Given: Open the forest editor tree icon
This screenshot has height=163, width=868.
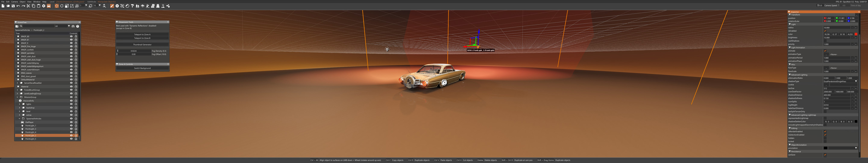Looking at the screenshot, I should point(137,6).
